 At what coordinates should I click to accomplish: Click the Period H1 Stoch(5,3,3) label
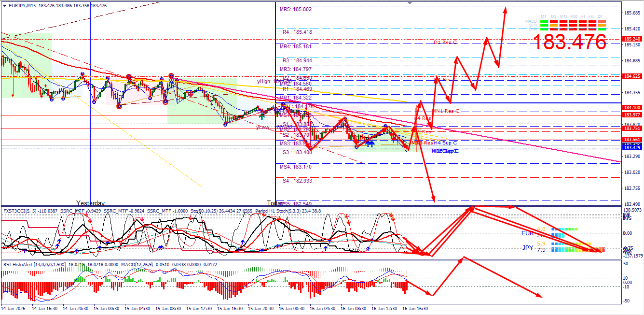276,211
